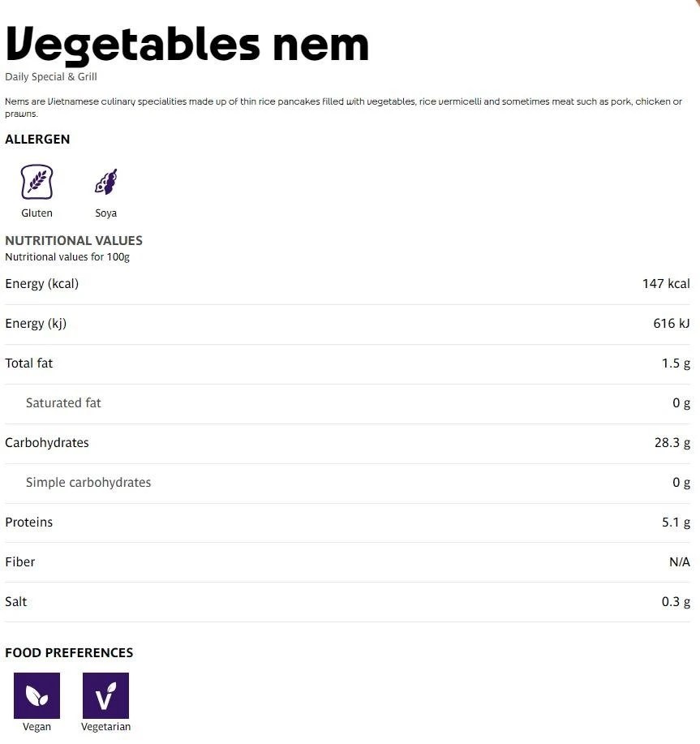Image resolution: width=700 pixels, height=744 pixels.
Task: Select the Simple carbohydrates row label
Action: pos(88,483)
